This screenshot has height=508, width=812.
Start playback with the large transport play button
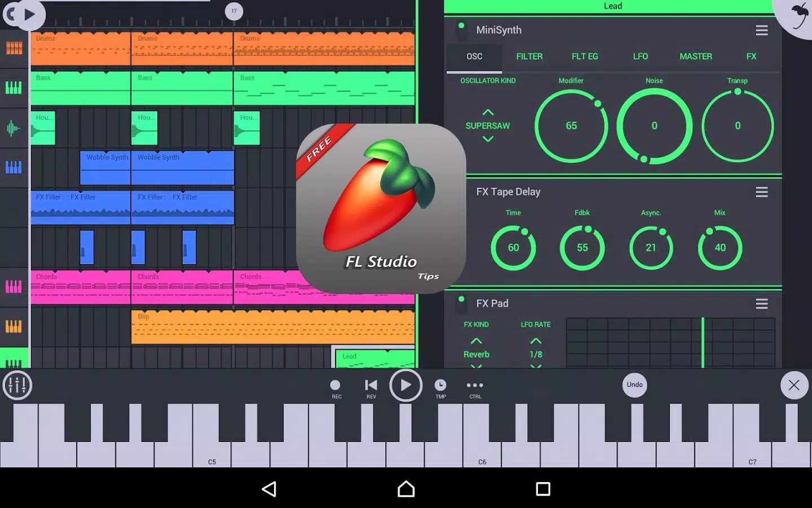(x=405, y=386)
